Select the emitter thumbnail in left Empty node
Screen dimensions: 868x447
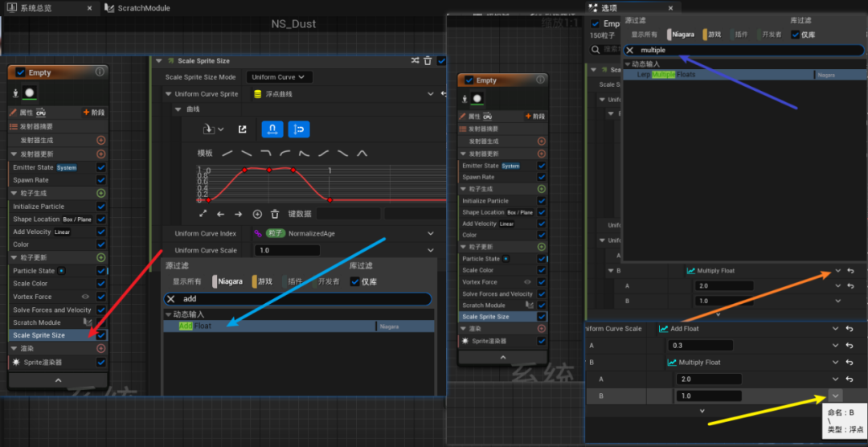pyautogui.click(x=30, y=92)
